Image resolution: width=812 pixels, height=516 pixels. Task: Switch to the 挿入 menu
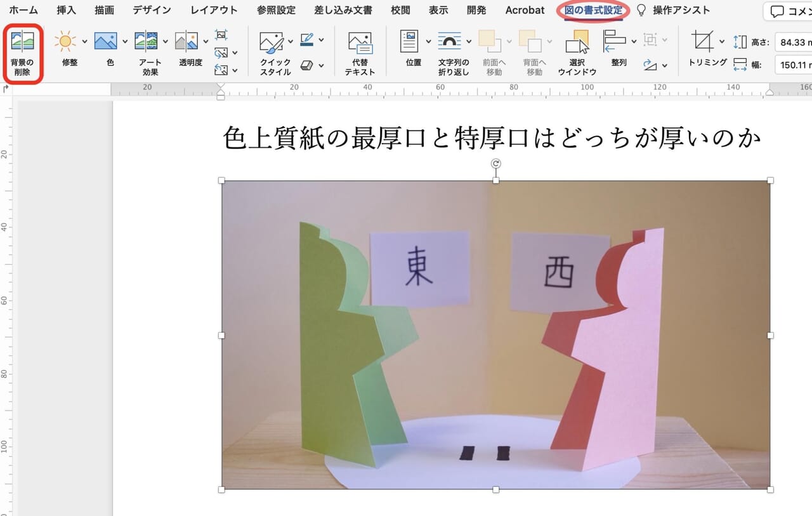[67, 10]
